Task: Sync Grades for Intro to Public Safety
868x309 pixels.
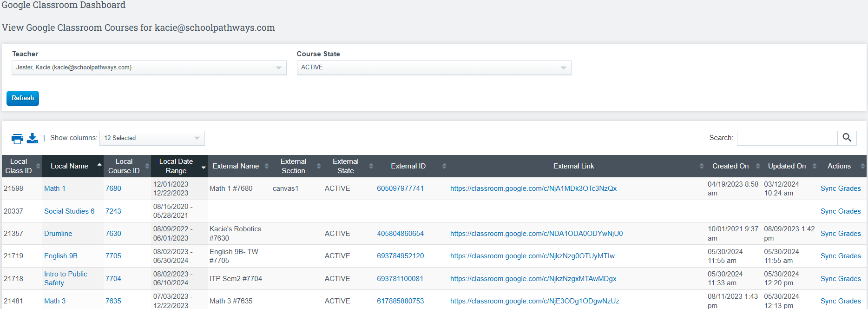Action: [841, 279]
